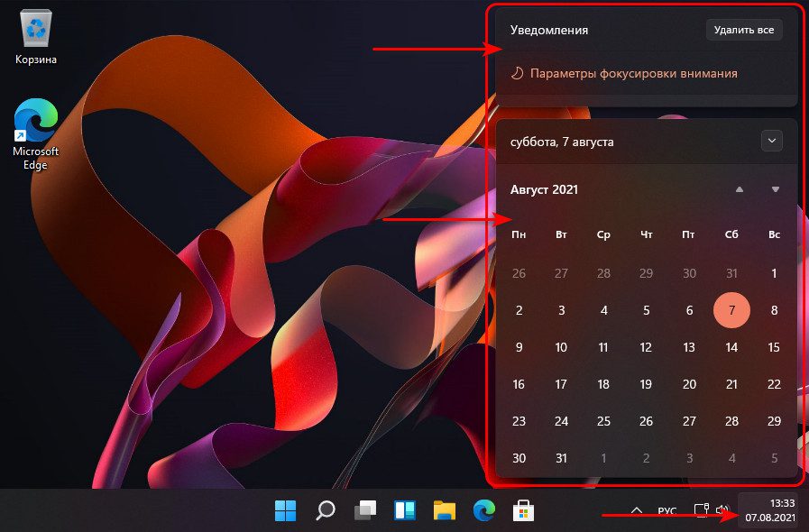
Task: Open Task View on the taskbar
Action: [x=365, y=510]
